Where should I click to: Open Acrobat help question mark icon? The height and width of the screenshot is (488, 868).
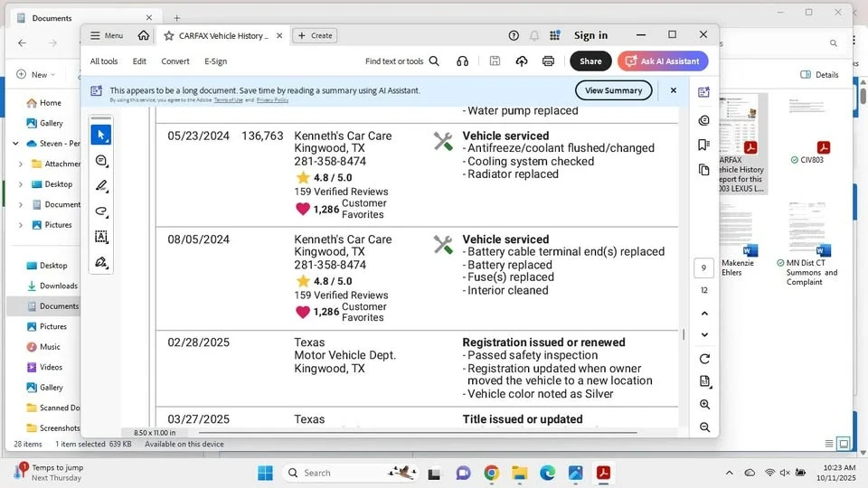click(x=514, y=35)
